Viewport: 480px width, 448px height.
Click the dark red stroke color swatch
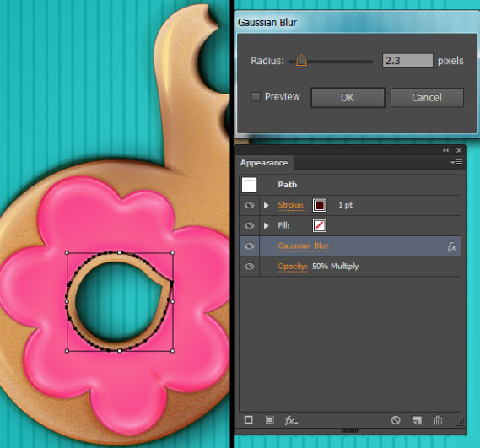[x=319, y=205]
